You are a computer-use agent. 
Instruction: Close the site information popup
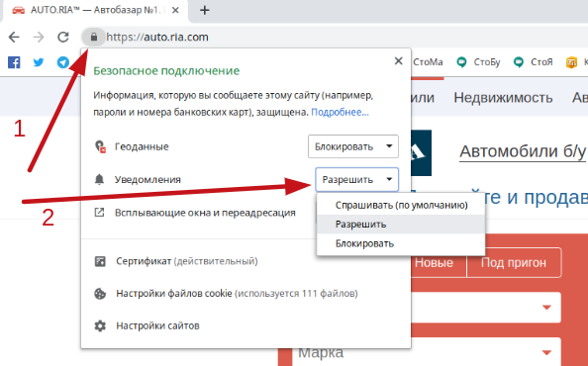click(x=399, y=61)
